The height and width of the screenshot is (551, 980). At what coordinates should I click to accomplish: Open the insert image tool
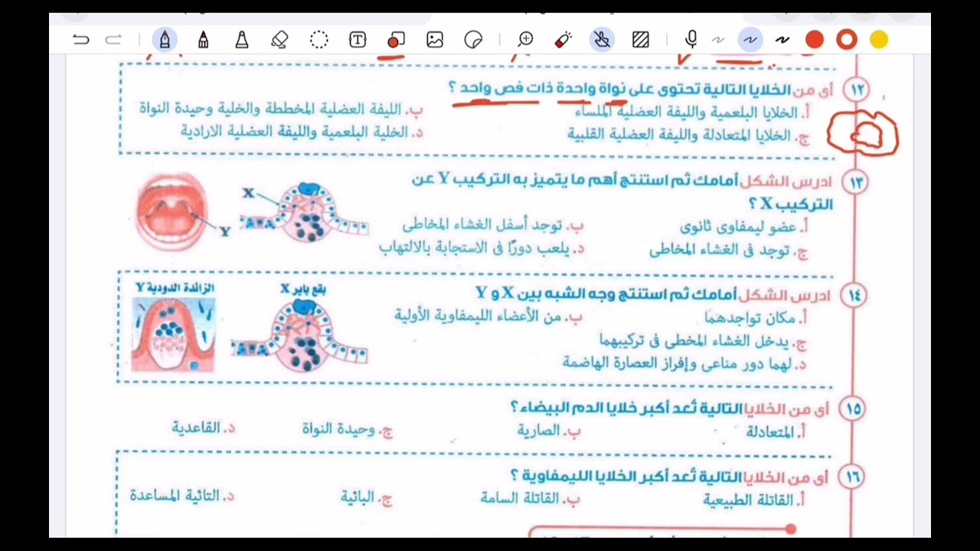435,40
